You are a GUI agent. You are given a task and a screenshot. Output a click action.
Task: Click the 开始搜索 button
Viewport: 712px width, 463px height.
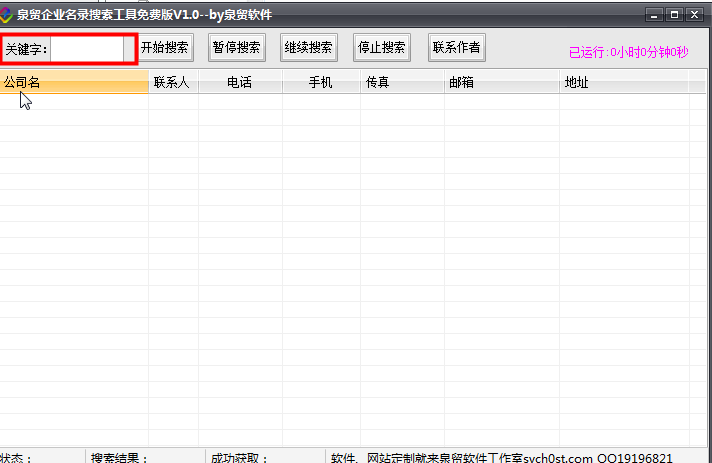click(164, 47)
